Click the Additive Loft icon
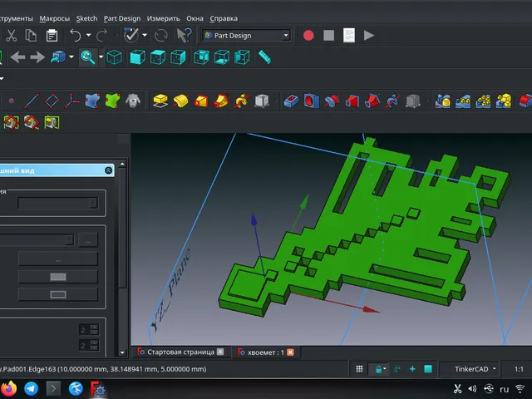The height and width of the screenshot is (399, 532). 201,101
